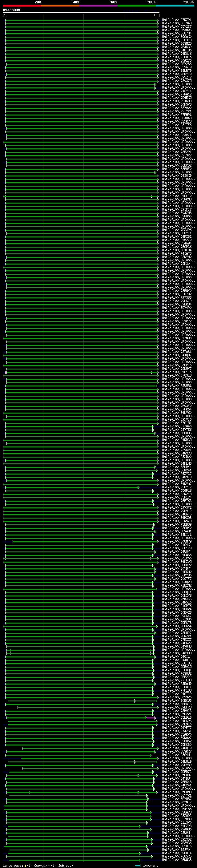The image size is (197, 868).
Task: Select hit label UniRef100_B9IFI7
Action: click(176, 210)
